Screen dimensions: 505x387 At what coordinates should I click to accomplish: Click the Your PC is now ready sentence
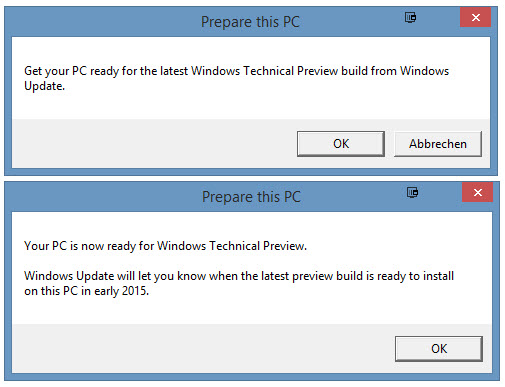(x=165, y=246)
